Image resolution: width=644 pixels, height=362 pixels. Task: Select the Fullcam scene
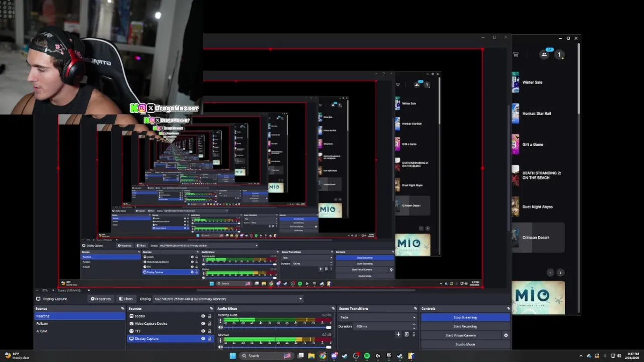click(x=79, y=324)
